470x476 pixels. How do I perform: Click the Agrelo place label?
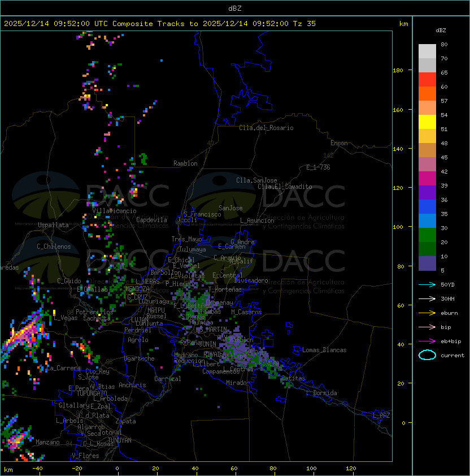138,340
